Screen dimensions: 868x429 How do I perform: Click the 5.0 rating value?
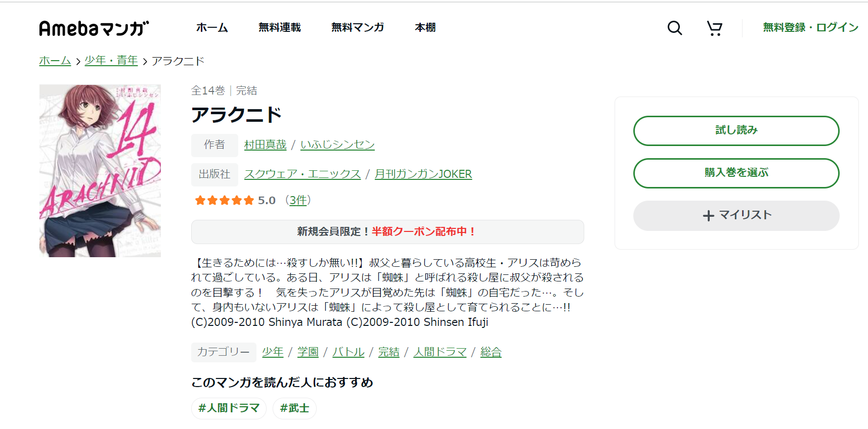point(267,201)
